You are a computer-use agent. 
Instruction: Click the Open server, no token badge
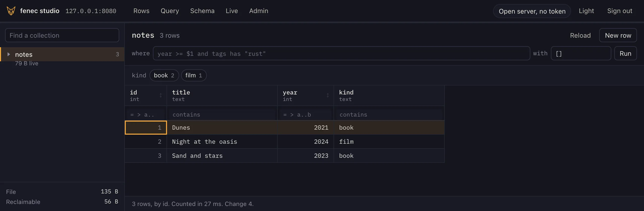click(x=532, y=11)
